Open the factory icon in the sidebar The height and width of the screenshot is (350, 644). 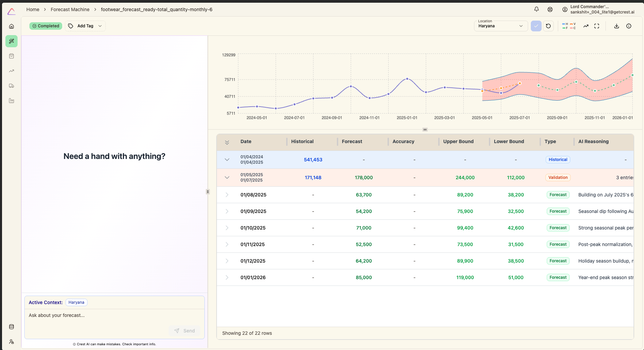coord(11,101)
